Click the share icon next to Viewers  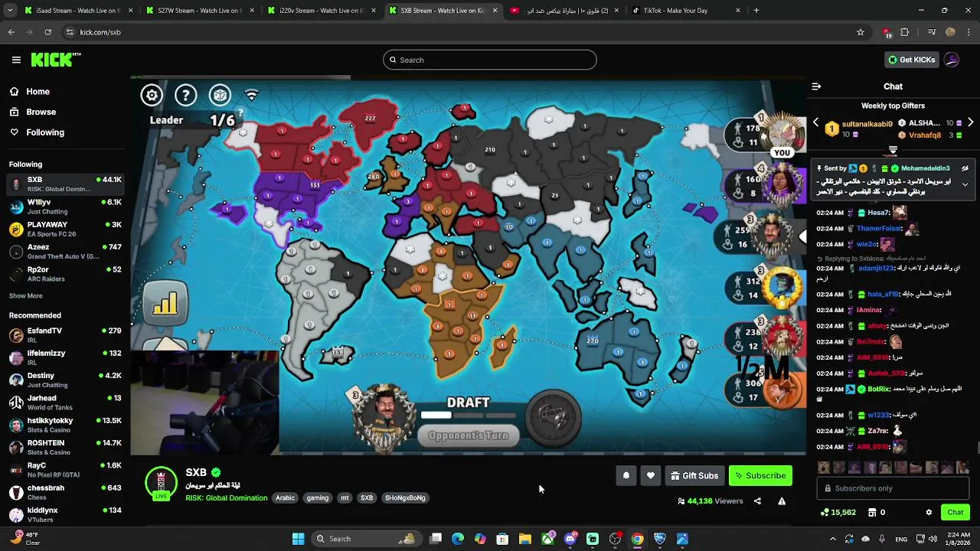757,501
